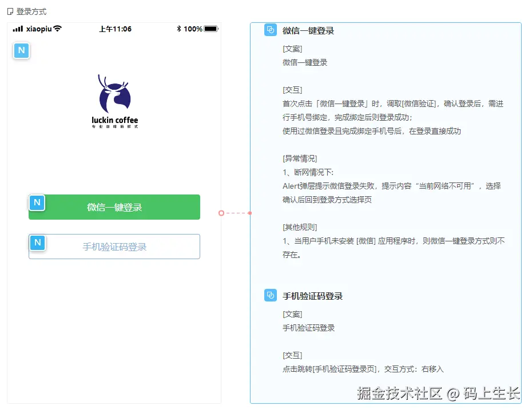Select the 微信一键登录 note heading
The height and width of the screenshot is (413, 532).
(308, 30)
